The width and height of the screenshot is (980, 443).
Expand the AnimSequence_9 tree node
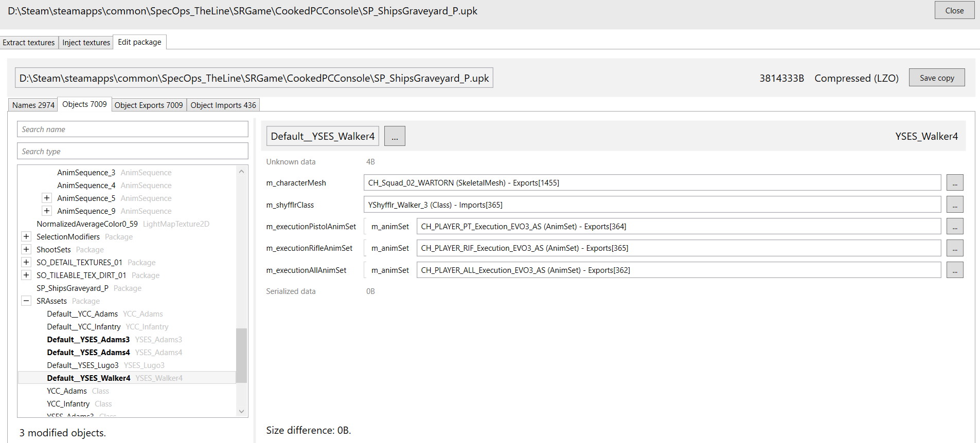click(x=47, y=211)
